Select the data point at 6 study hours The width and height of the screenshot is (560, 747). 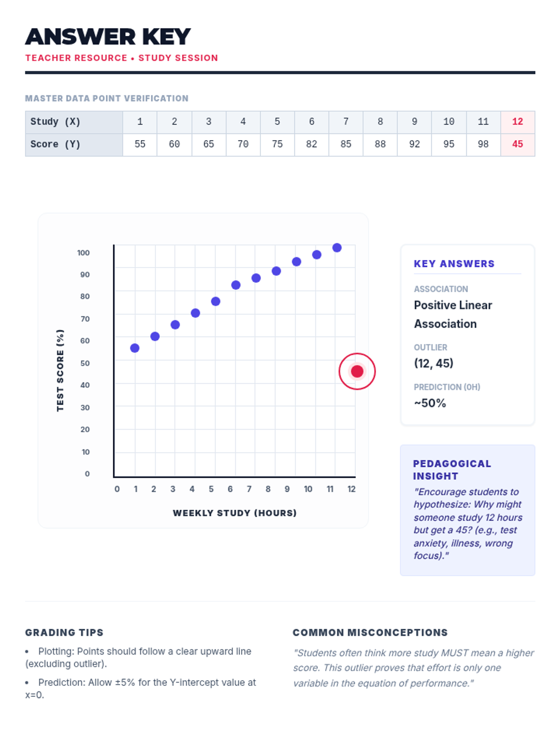[236, 285]
